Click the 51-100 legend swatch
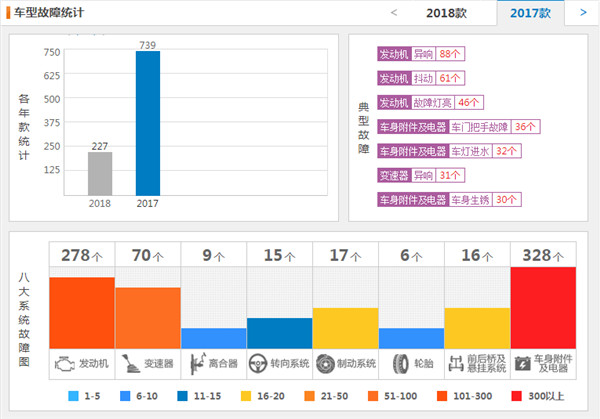600x419 pixels. (373, 396)
